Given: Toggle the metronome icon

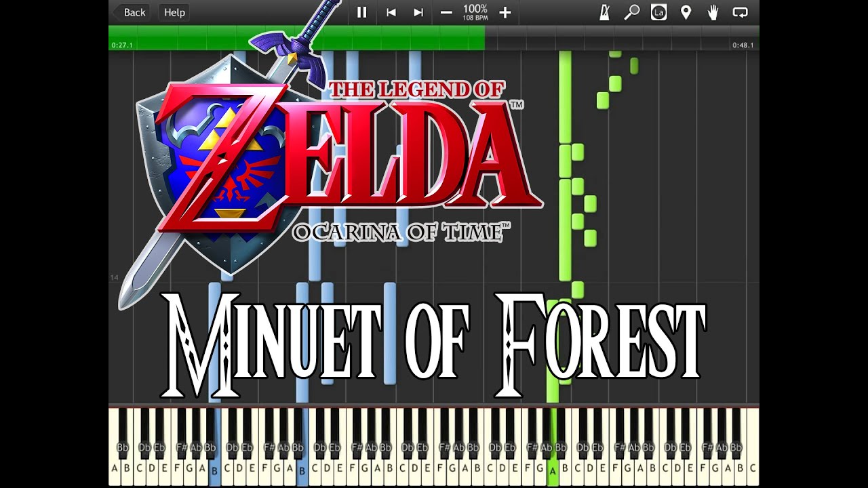Looking at the screenshot, I should 605,12.
